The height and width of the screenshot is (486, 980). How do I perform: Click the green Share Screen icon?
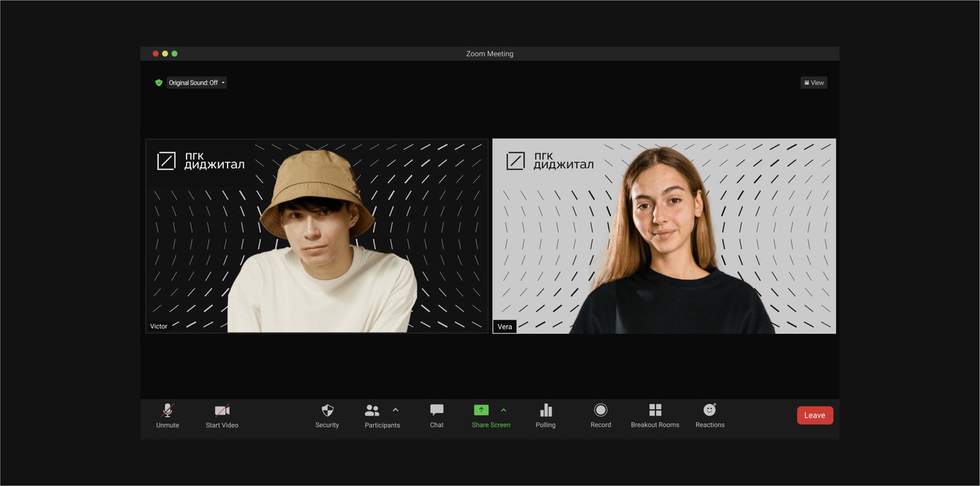click(481, 410)
